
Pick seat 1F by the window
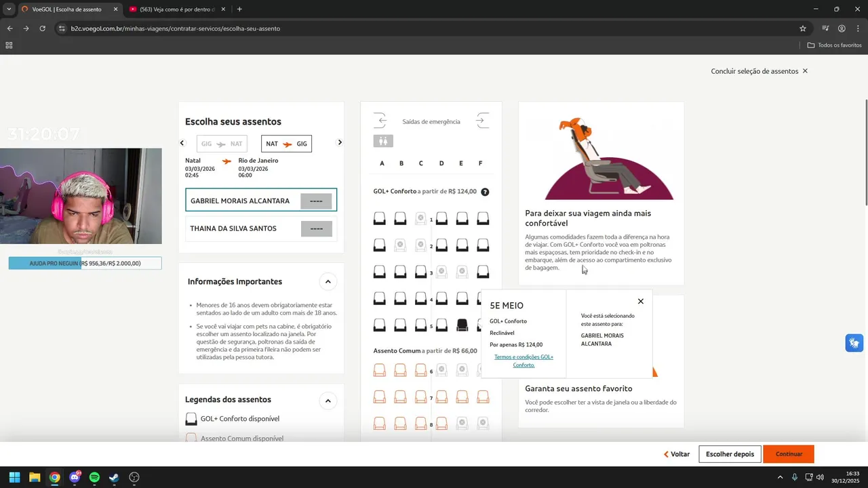click(x=483, y=218)
